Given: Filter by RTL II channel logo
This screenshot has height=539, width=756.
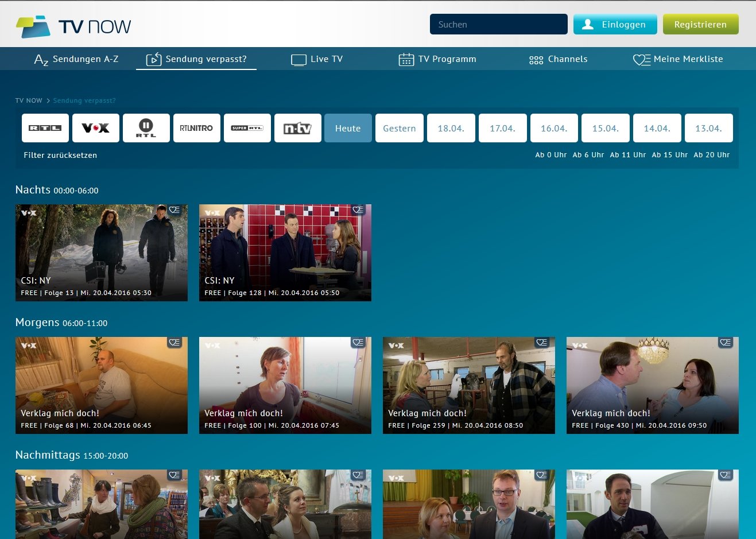Looking at the screenshot, I should (146, 128).
